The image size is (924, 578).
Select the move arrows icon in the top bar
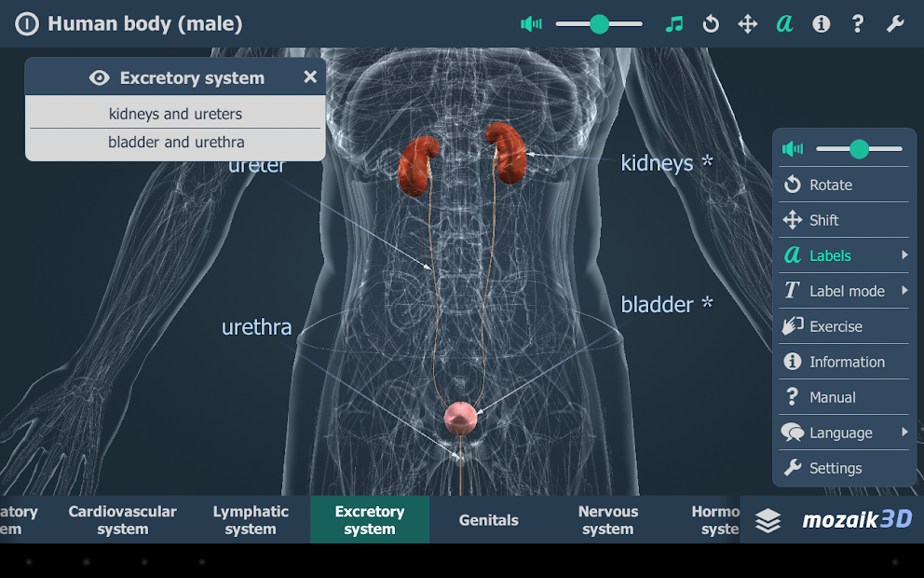[747, 23]
